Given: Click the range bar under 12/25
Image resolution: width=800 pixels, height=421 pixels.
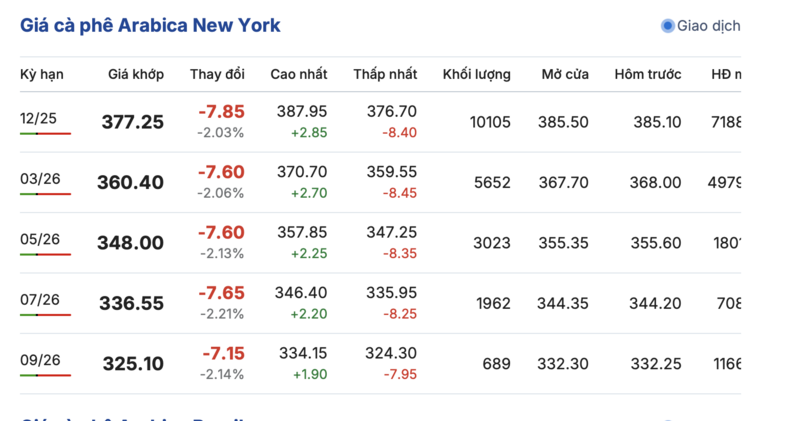Looking at the screenshot, I should (x=45, y=133).
